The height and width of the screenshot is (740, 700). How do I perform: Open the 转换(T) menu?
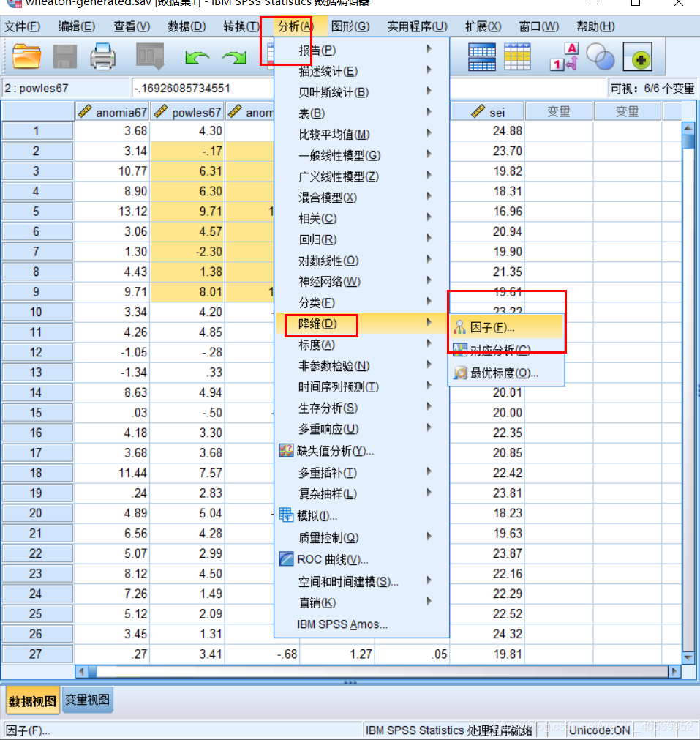[241, 26]
